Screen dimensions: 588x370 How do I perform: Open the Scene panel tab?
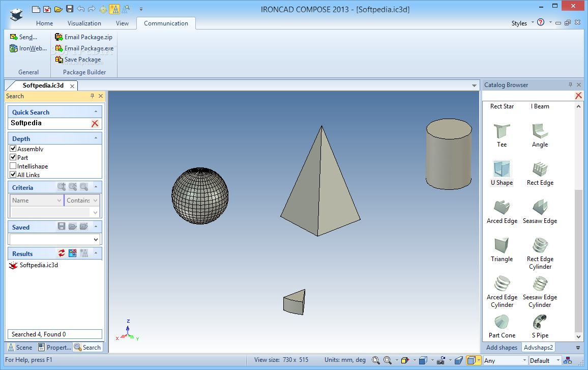20,348
